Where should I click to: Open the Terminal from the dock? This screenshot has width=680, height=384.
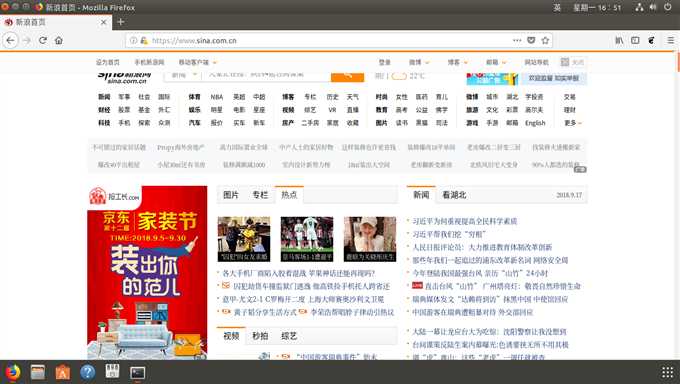click(137, 373)
